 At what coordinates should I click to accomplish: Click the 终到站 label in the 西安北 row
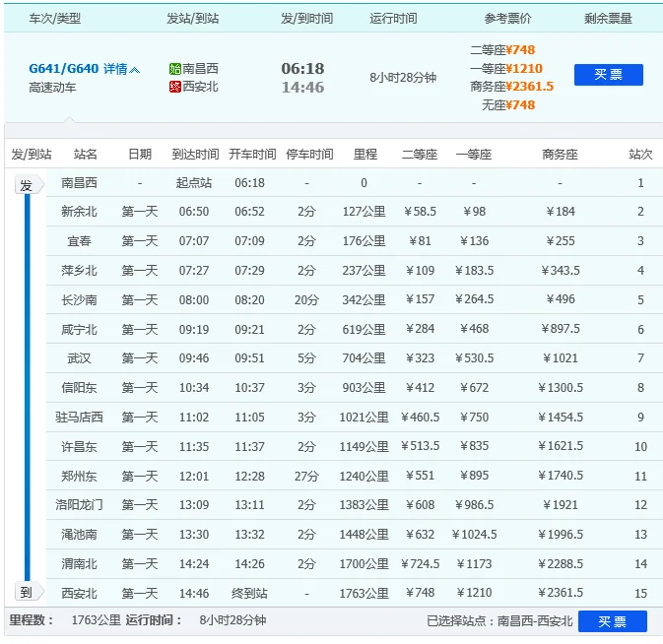coord(249,594)
